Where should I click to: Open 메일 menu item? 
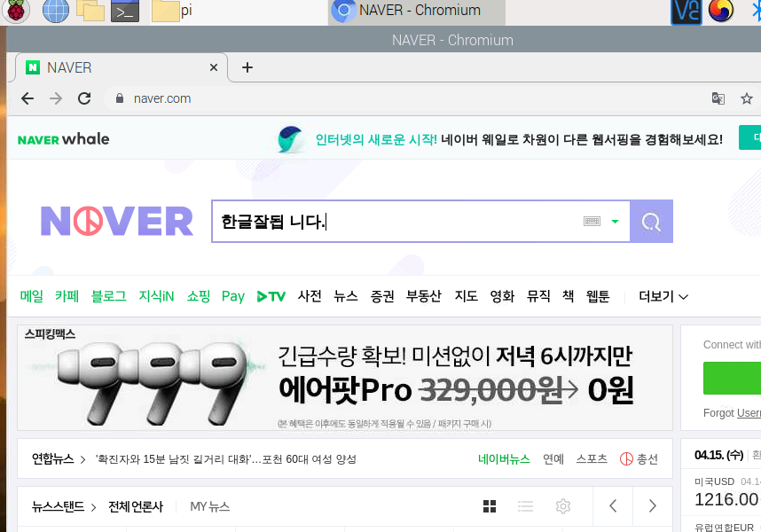tap(32, 296)
